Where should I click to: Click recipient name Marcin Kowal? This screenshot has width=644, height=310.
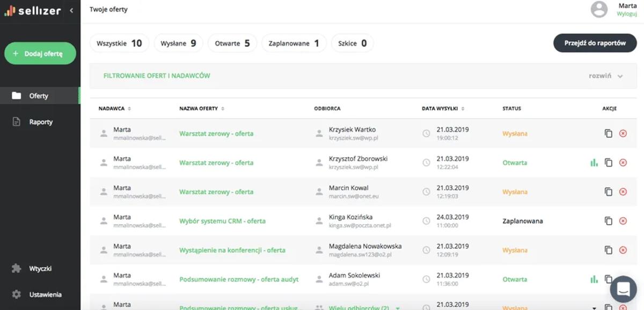point(349,188)
